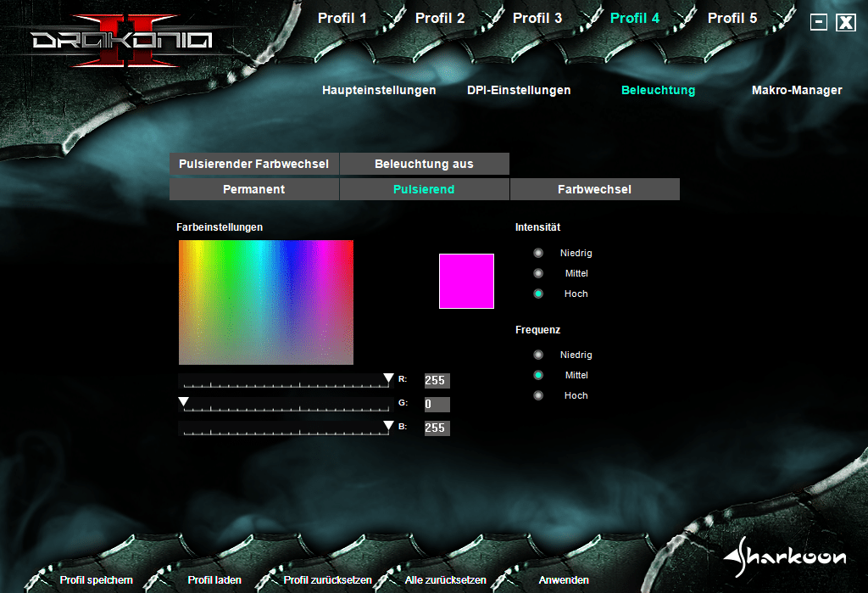Select Pulsierender Farbwechsel lighting mode
The height and width of the screenshot is (593, 868).
click(254, 164)
